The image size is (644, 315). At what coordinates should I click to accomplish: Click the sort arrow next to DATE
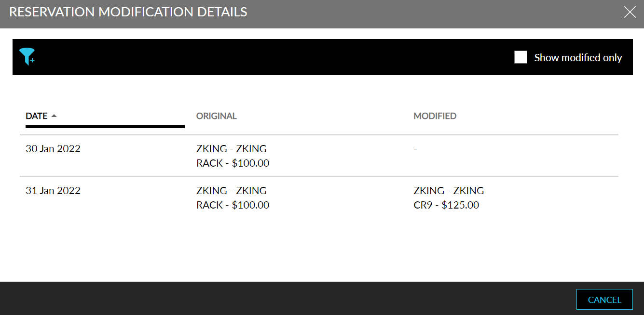(x=54, y=116)
